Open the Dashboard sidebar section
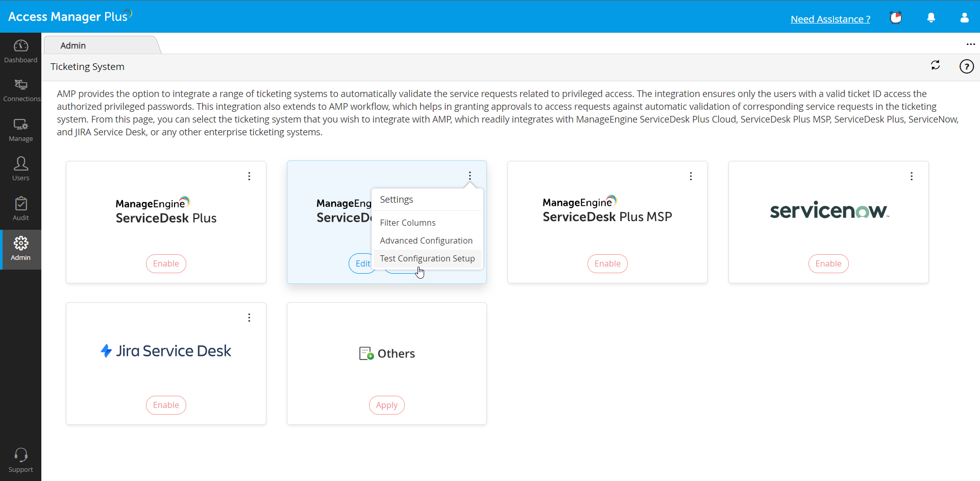 pos(20,52)
